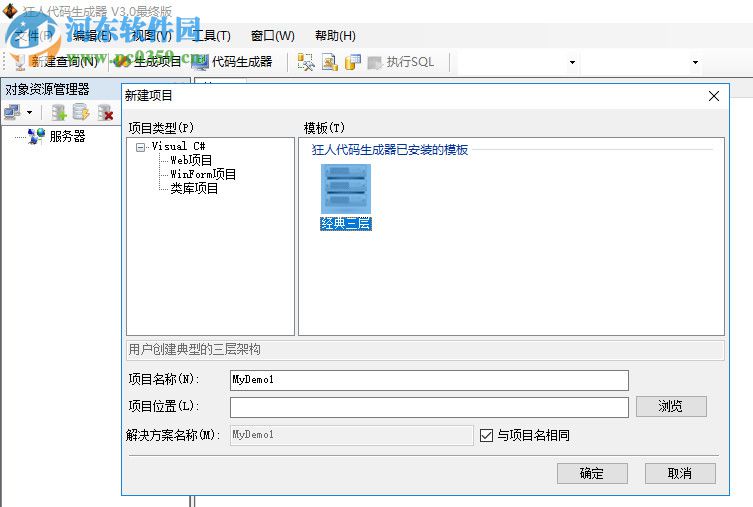Click the 解决方案名称 disabled field
Viewport: 753px width, 507px height.
(x=352, y=435)
